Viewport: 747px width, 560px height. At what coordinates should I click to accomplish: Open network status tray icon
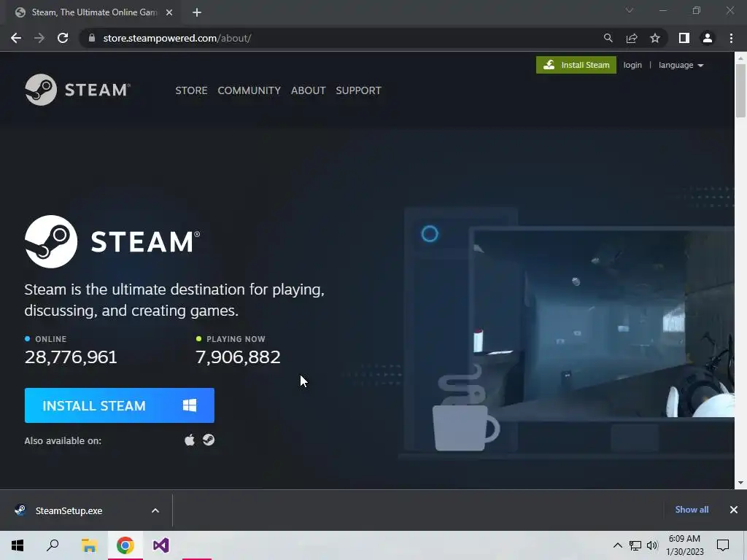[x=635, y=545]
